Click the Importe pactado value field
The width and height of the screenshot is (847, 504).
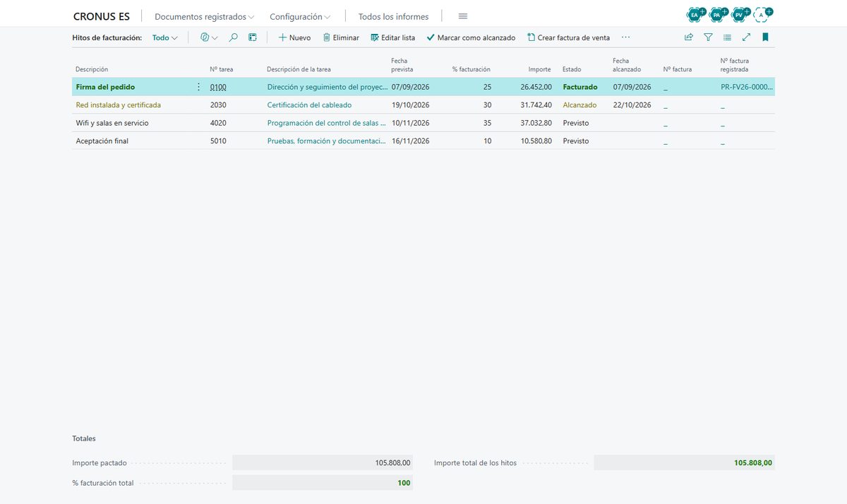pyautogui.click(x=322, y=463)
